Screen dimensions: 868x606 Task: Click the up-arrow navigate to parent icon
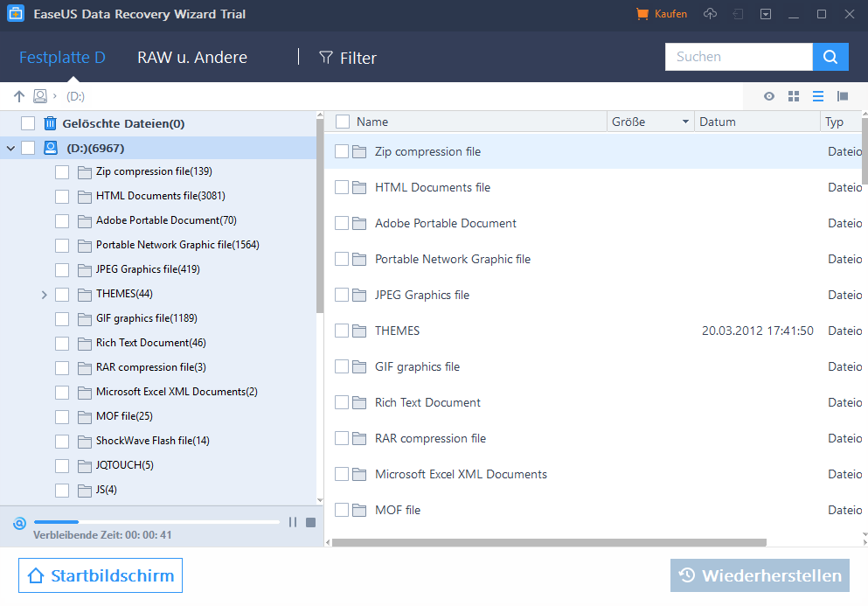pyautogui.click(x=19, y=96)
